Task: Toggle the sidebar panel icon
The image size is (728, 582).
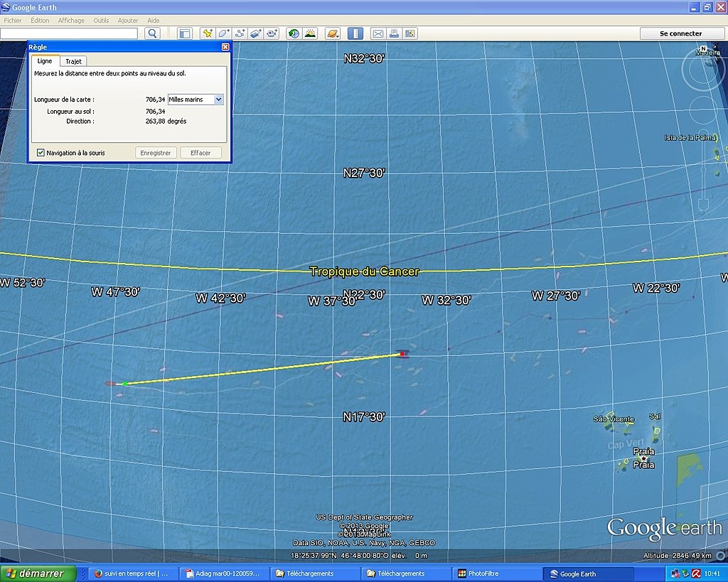Action: click(185, 33)
